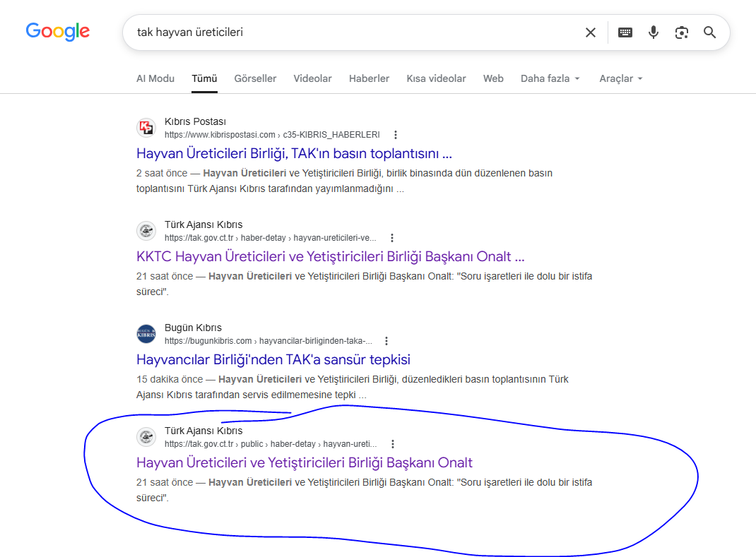
Task: Open 'Hayvan Üreticileri ve Yetiştiricileri Birliği Başkanı Onalt' link
Action: [x=305, y=463]
